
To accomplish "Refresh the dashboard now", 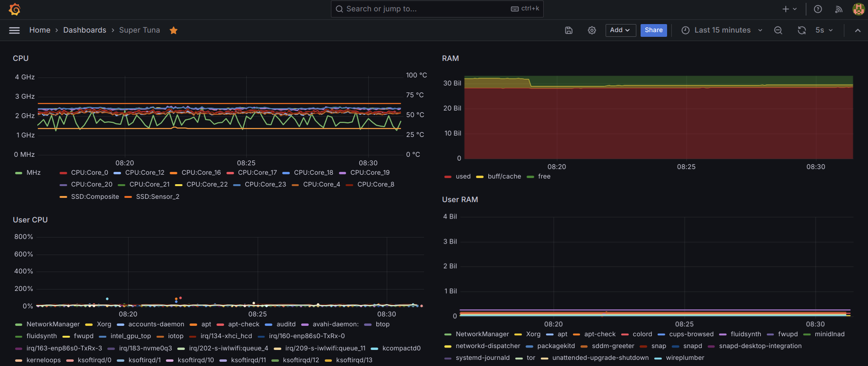I will tap(802, 30).
